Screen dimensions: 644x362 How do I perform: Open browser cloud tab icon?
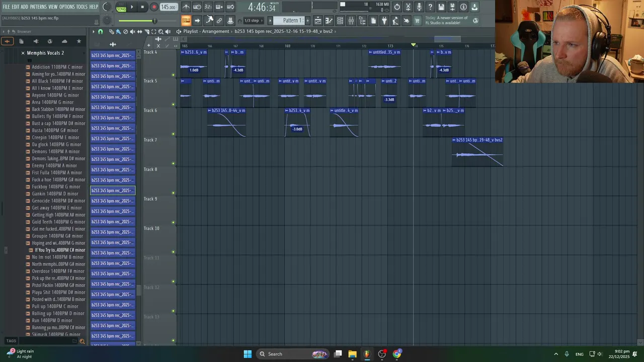click(x=64, y=41)
